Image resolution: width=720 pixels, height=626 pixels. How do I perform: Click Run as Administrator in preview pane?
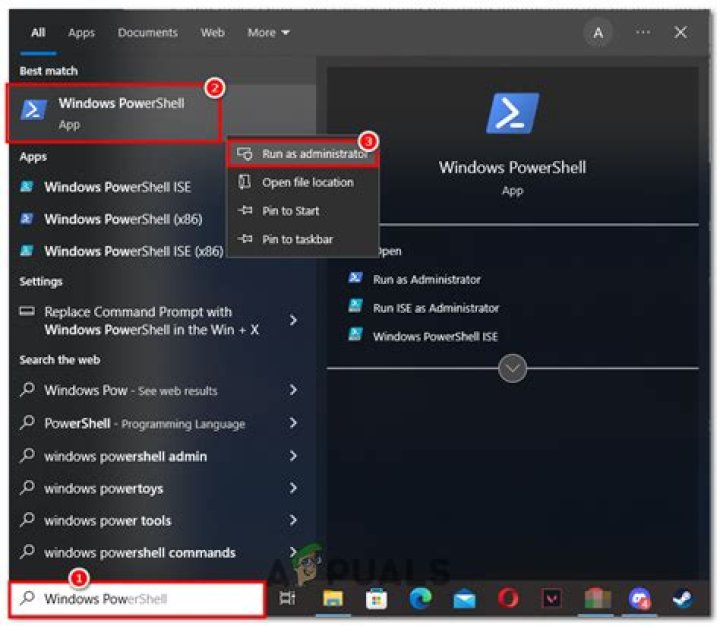427,279
